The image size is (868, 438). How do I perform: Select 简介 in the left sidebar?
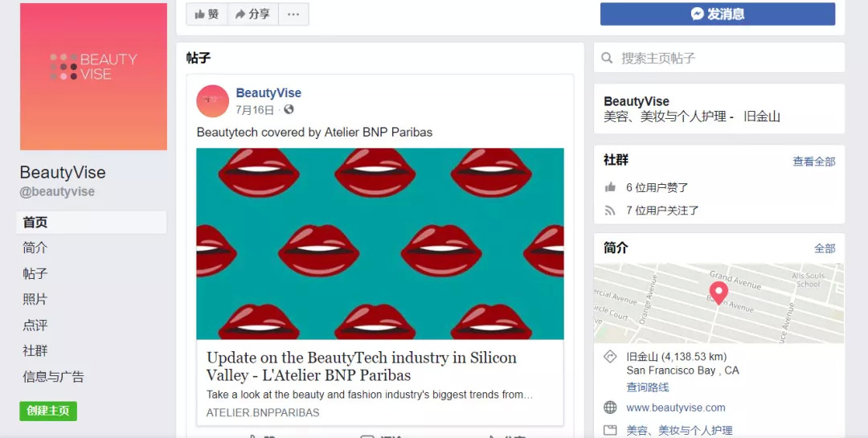pyautogui.click(x=35, y=248)
